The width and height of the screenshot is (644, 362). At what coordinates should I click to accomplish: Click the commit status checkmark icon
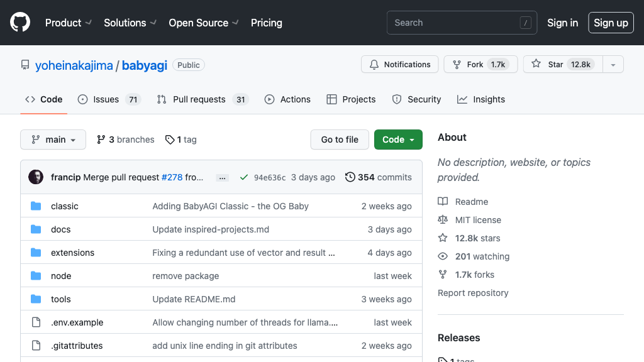point(243,177)
